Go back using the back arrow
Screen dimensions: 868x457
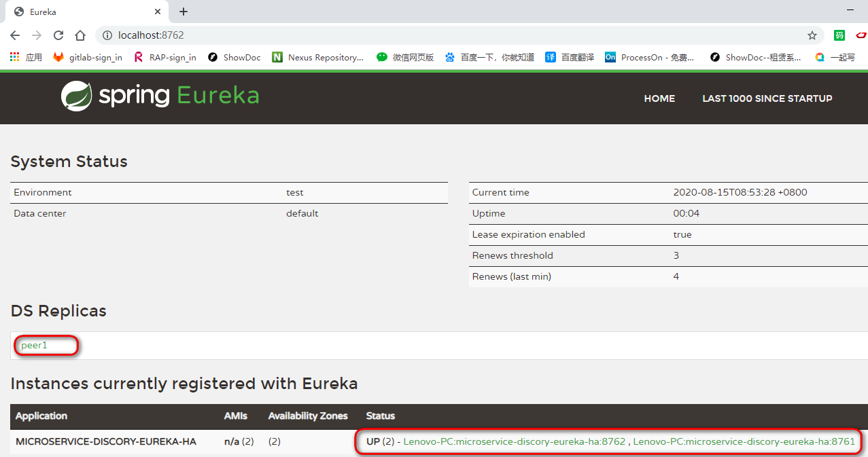pos(14,35)
